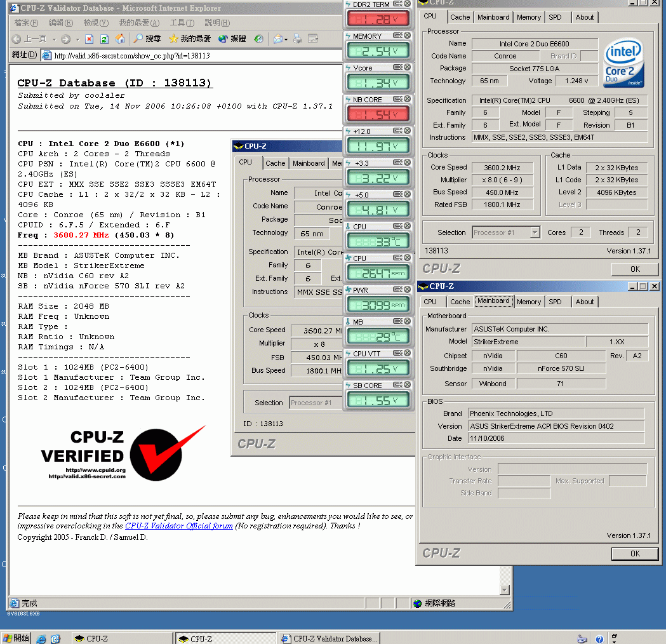Close the +12.0 voltage sensor panel
Image resolution: width=666 pixels, height=644 pixels.
point(408,131)
